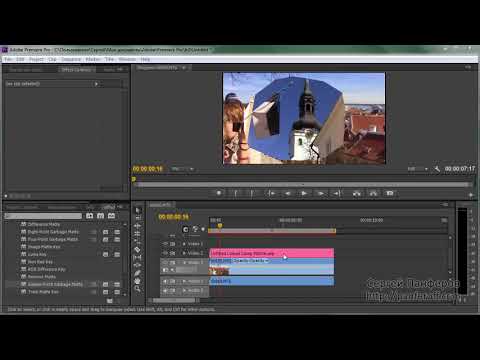480x360 pixels.
Task: Select the Ripple Edit tool
Action: pyautogui.click(x=138, y=226)
